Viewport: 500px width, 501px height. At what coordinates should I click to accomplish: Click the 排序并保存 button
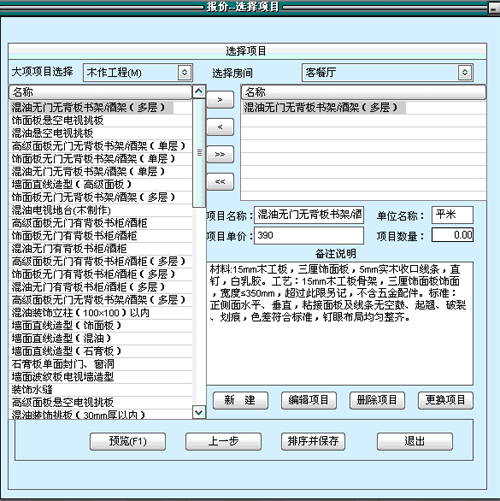[313, 442]
